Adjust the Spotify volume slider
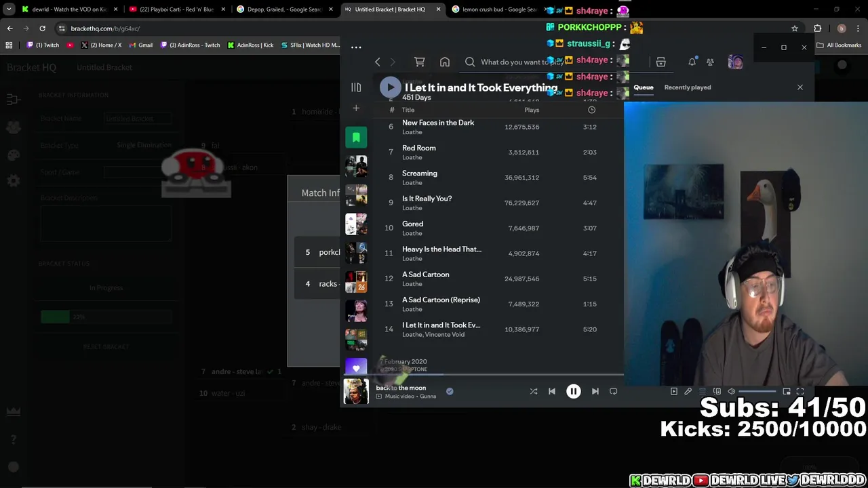Viewport: 868px width, 488px height. [x=757, y=391]
